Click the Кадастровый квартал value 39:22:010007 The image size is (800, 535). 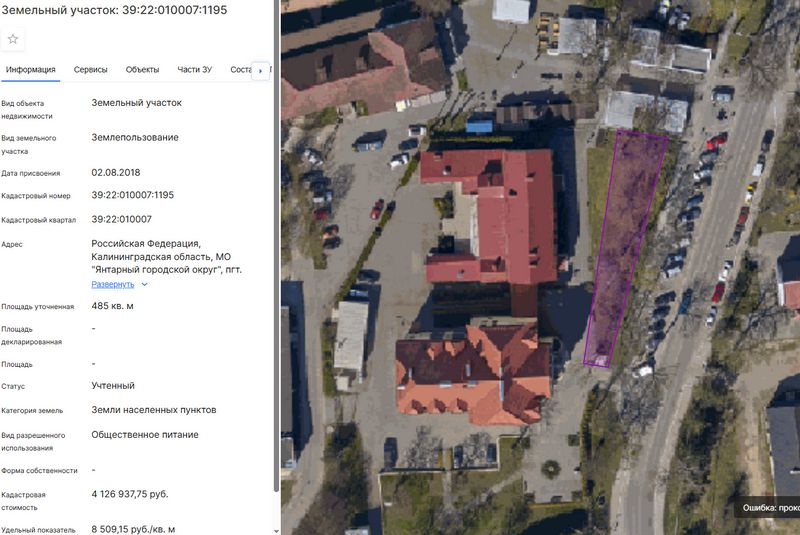click(x=121, y=219)
